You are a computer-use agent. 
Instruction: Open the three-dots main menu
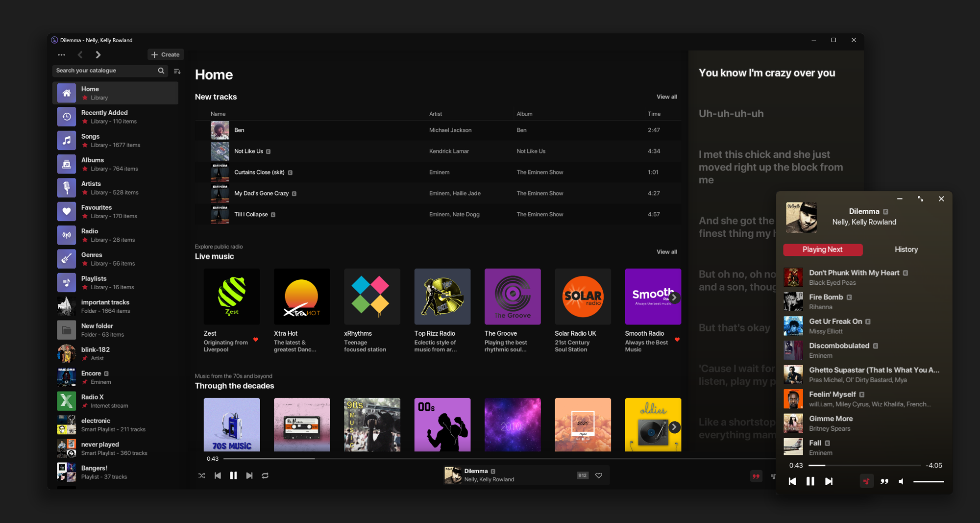[x=61, y=55]
